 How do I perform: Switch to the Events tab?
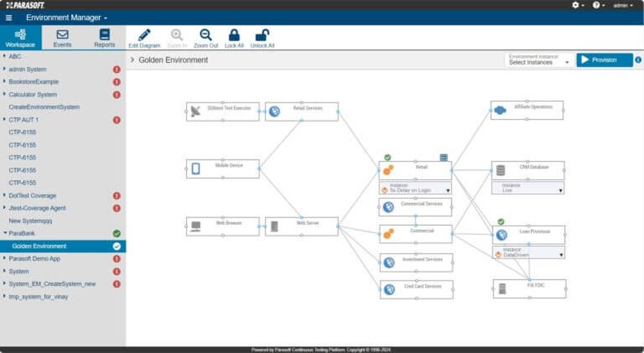pos(62,38)
